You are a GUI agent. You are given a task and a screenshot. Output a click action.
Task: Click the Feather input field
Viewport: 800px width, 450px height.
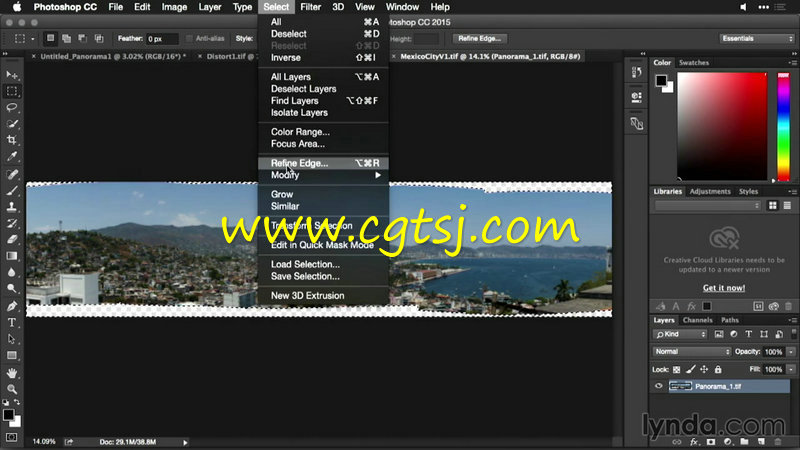[x=162, y=39]
